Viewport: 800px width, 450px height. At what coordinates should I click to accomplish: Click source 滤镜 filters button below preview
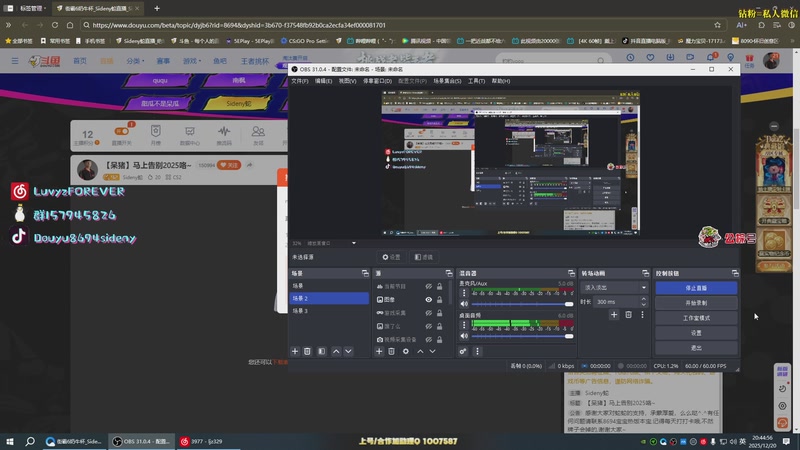point(424,257)
